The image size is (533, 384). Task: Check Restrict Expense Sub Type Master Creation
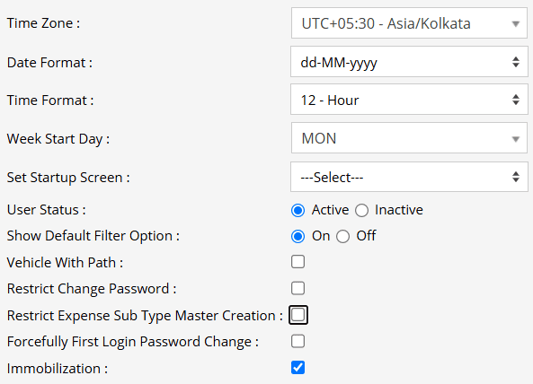(x=298, y=315)
